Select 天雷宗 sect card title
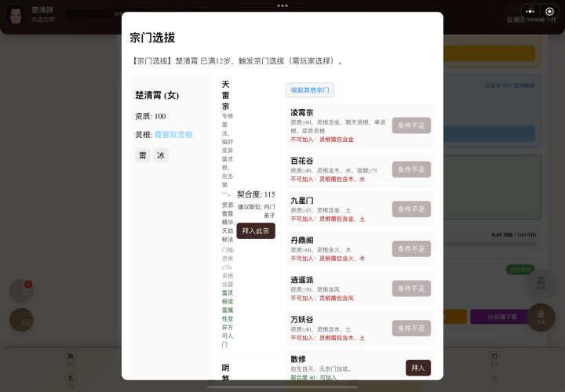This screenshot has height=392, width=565. (225, 95)
